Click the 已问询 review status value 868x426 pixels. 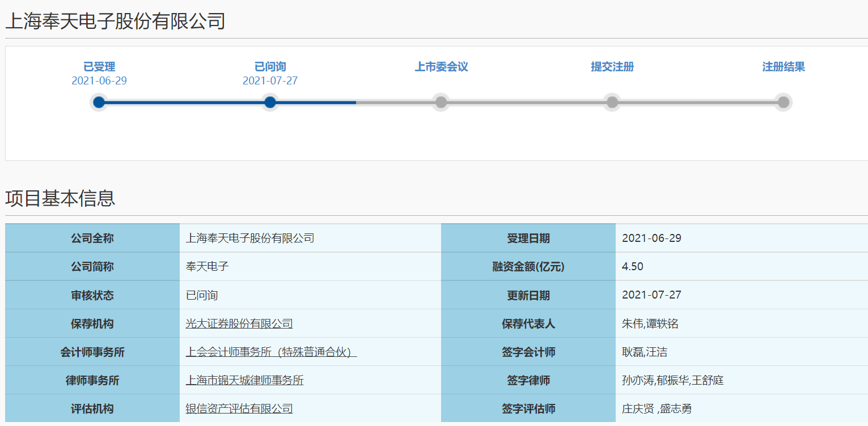(x=202, y=295)
